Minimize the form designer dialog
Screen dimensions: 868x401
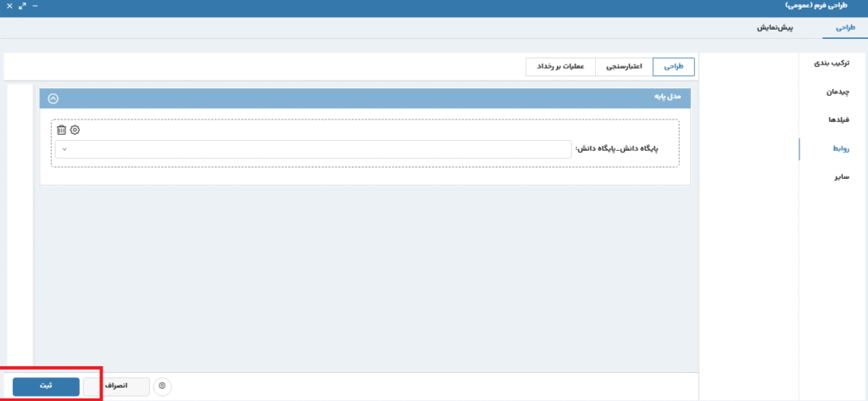(x=34, y=6)
